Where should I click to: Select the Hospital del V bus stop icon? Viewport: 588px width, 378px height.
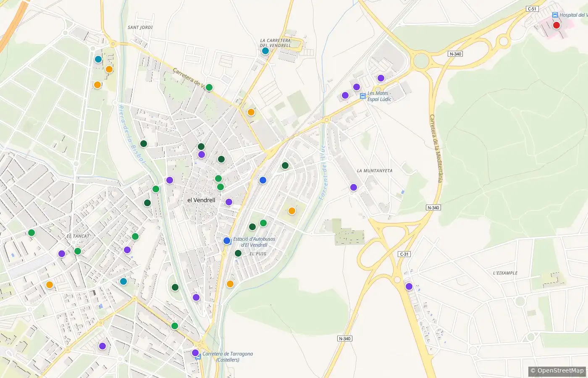tap(555, 15)
